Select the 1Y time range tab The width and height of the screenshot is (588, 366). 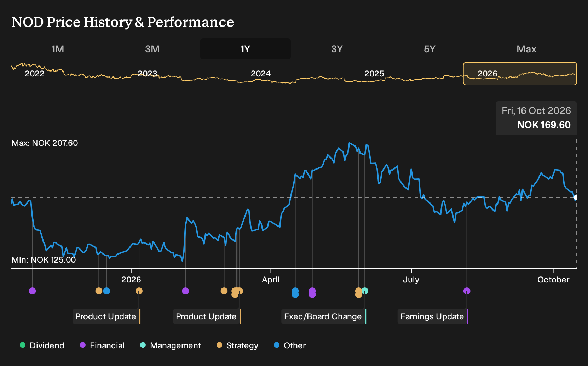(246, 49)
